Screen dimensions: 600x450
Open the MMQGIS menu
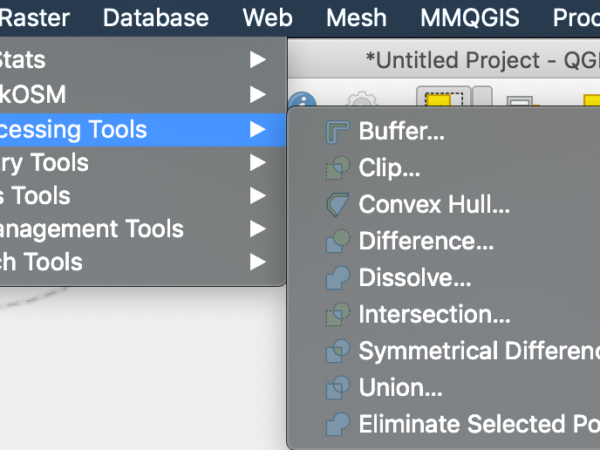(470, 18)
